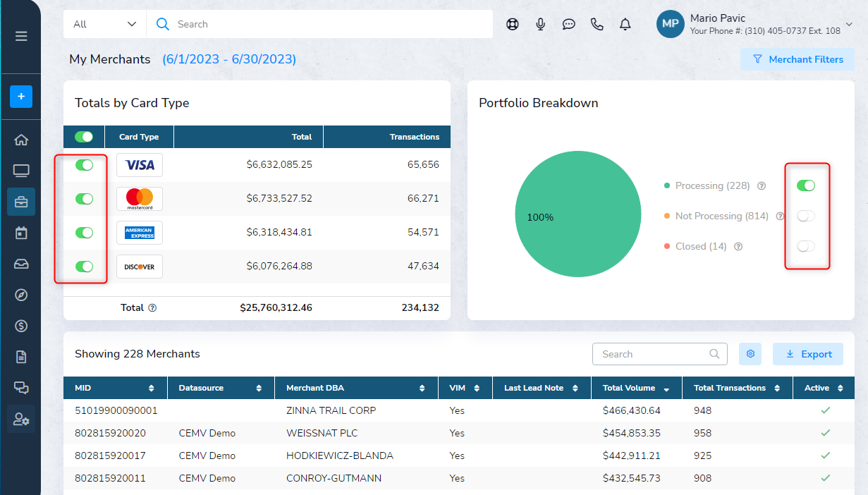The image size is (868, 495).
Task: Click the Merchant Filters button
Action: (797, 59)
